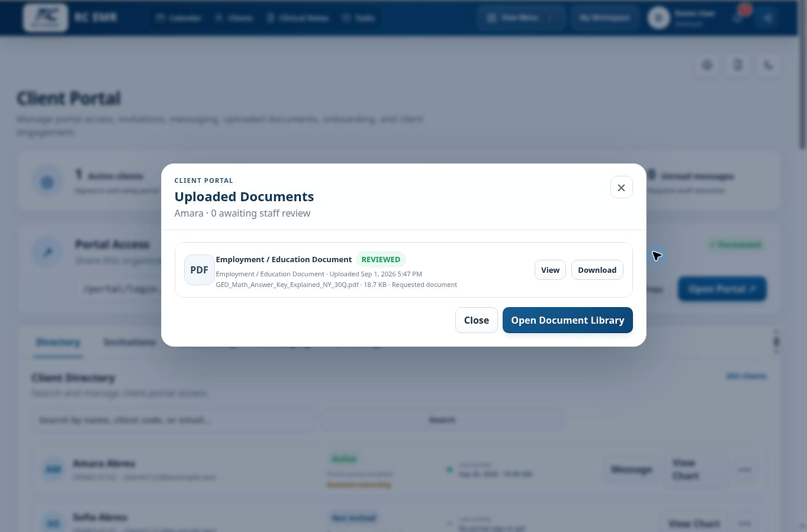Screen dimensions: 807x532
Task: Close the Uploaded Documents dialog with X
Action: coord(621,187)
